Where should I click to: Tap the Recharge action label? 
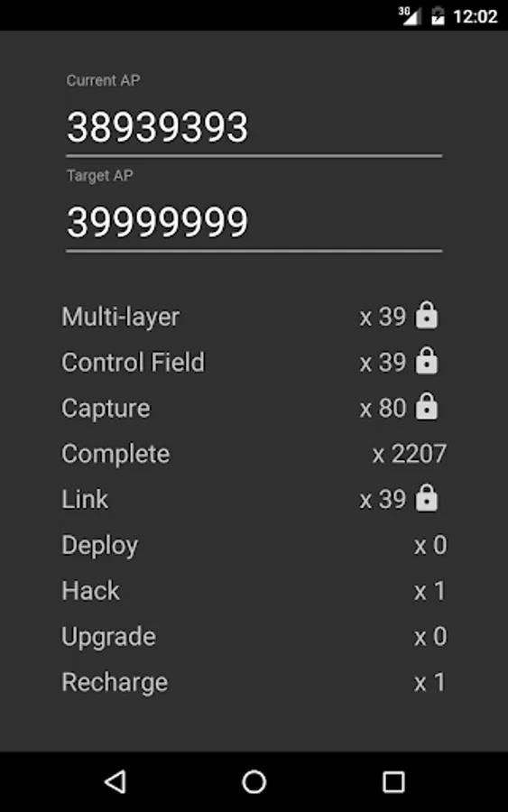click(x=115, y=683)
